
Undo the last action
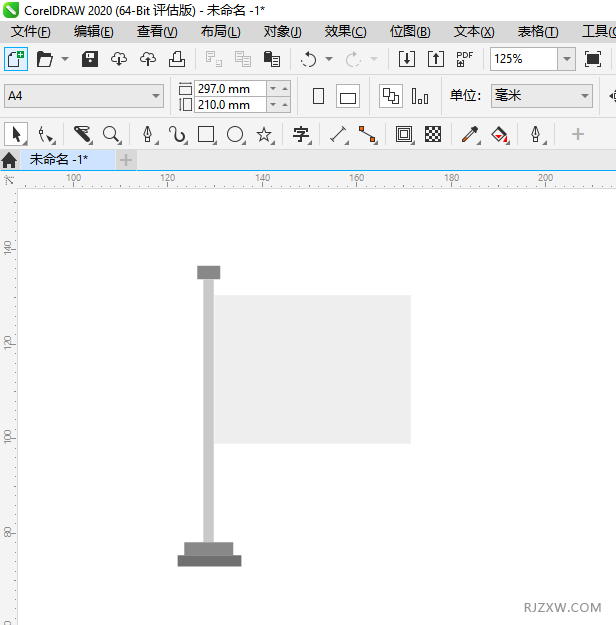pos(308,59)
